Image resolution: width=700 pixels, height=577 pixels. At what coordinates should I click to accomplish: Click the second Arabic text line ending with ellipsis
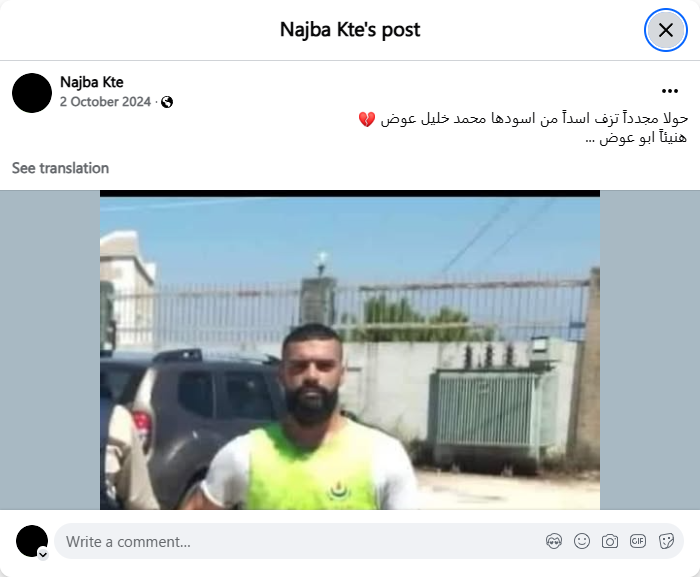pyautogui.click(x=636, y=138)
